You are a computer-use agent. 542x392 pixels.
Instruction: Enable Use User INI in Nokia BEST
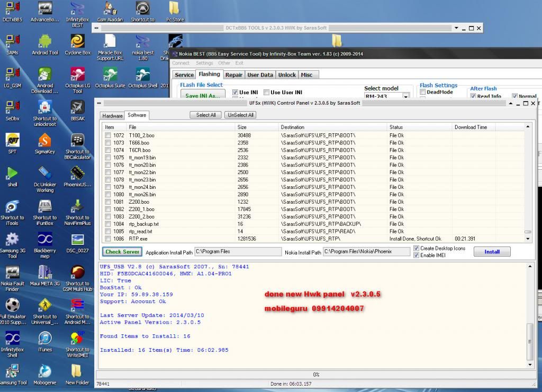coord(267,92)
